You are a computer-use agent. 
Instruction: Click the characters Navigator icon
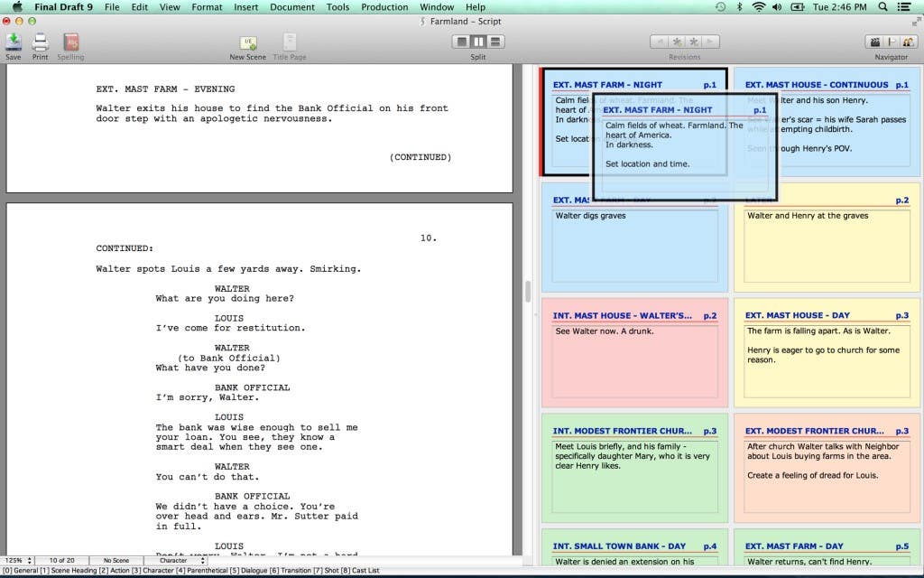pos(908,42)
